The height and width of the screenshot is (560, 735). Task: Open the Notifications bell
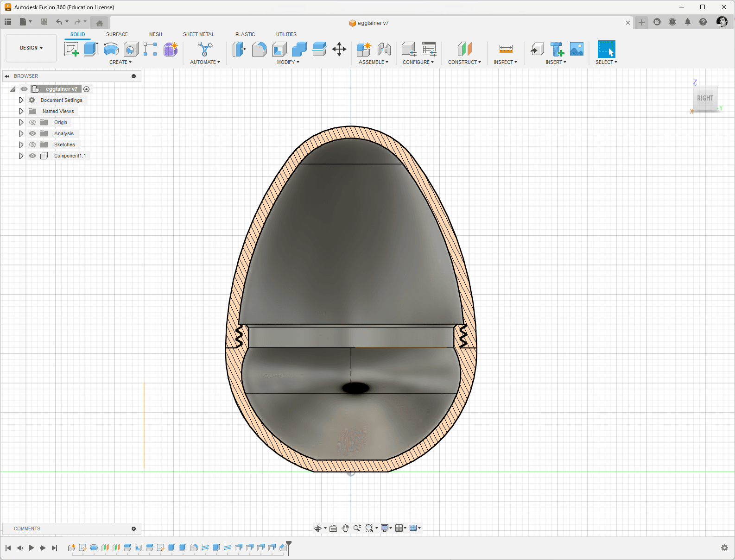coord(688,22)
